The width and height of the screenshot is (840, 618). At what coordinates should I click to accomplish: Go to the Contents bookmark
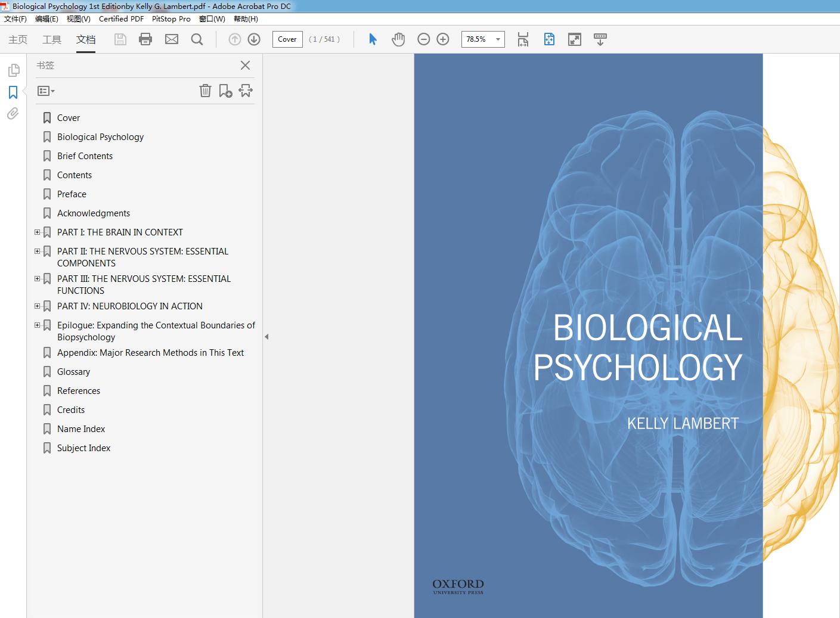point(75,175)
